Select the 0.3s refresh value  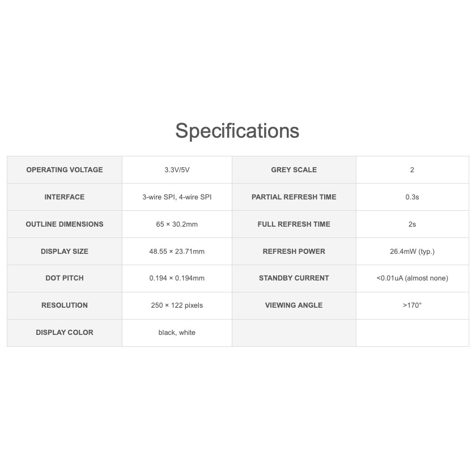(413, 197)
